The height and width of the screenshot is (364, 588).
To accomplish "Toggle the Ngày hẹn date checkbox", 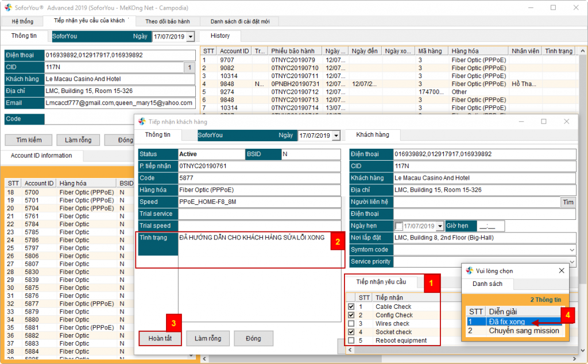I will (x=399, y=226).
